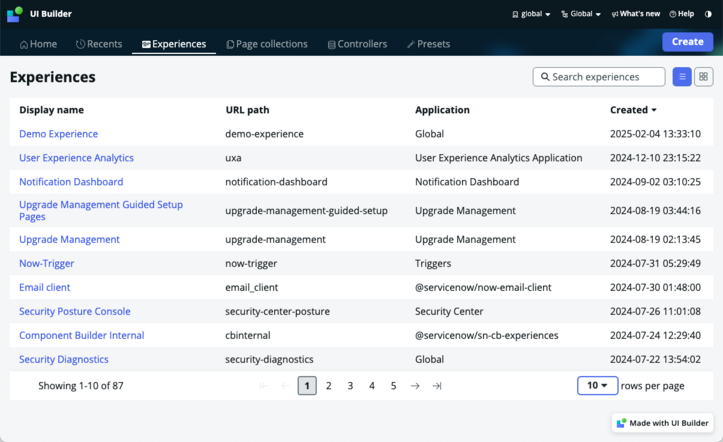Open the Help menu
This screenshot has width=723, height=442.
tap(682, 14)
